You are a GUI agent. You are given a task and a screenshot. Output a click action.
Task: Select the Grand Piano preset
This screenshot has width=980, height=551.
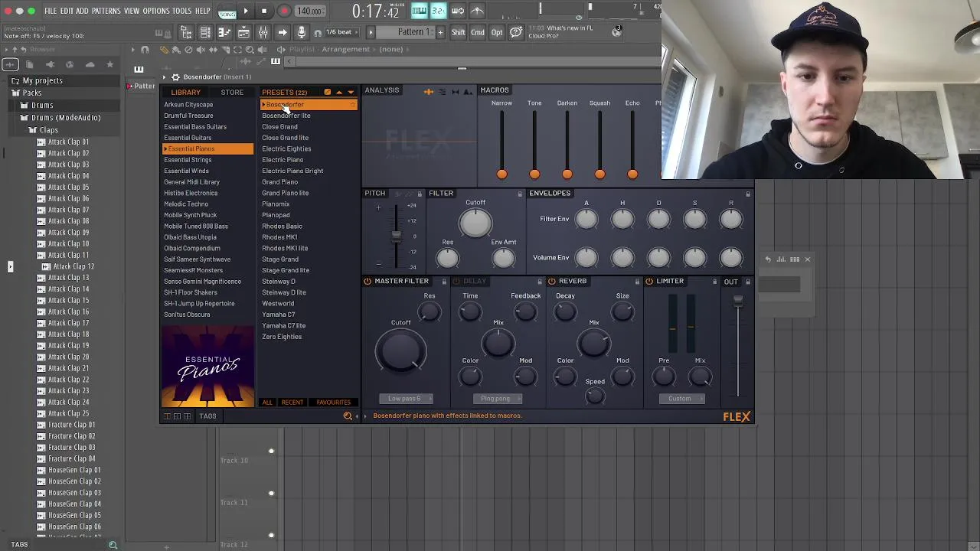(x=280, y=182)
